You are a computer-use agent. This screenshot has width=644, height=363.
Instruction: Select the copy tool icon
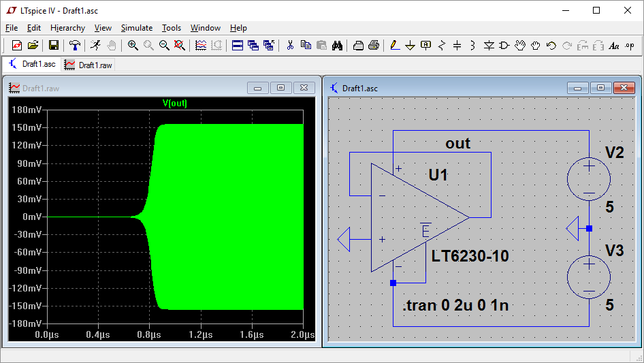pos(306,45)
